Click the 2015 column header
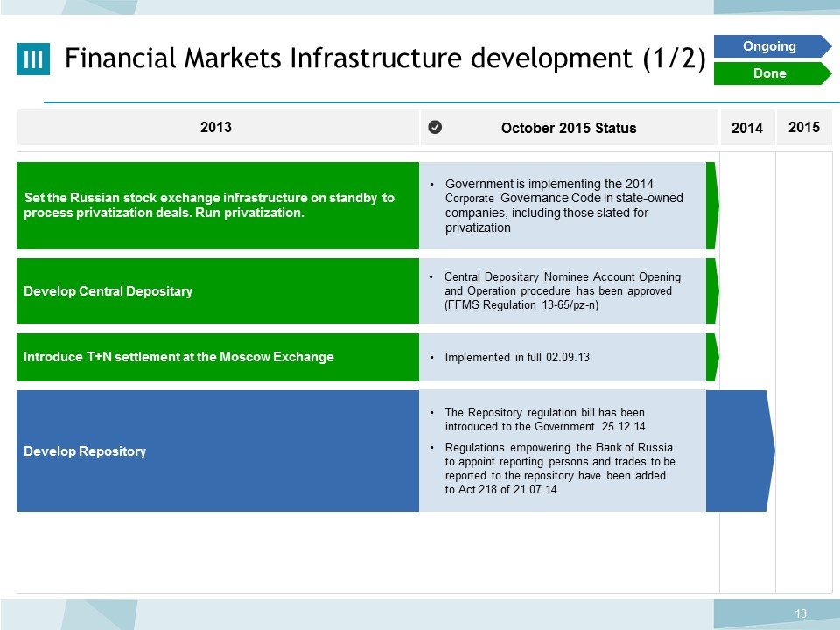This screenshot has height=630, width=840. tap(804, 127)
